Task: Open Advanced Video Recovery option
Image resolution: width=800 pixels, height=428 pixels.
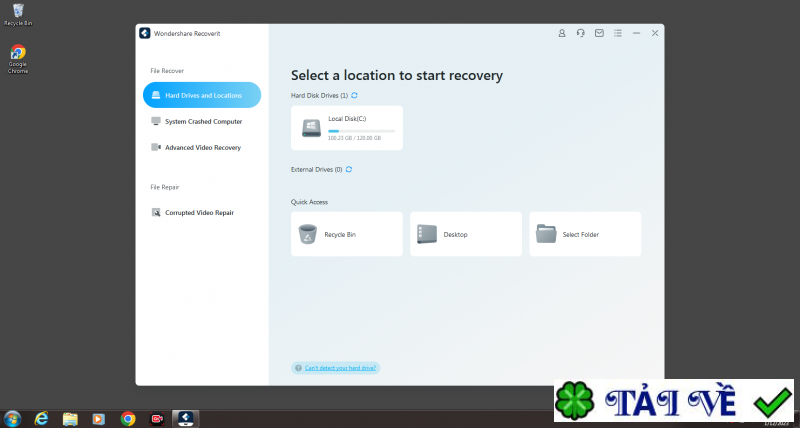Action: (196, 147)
